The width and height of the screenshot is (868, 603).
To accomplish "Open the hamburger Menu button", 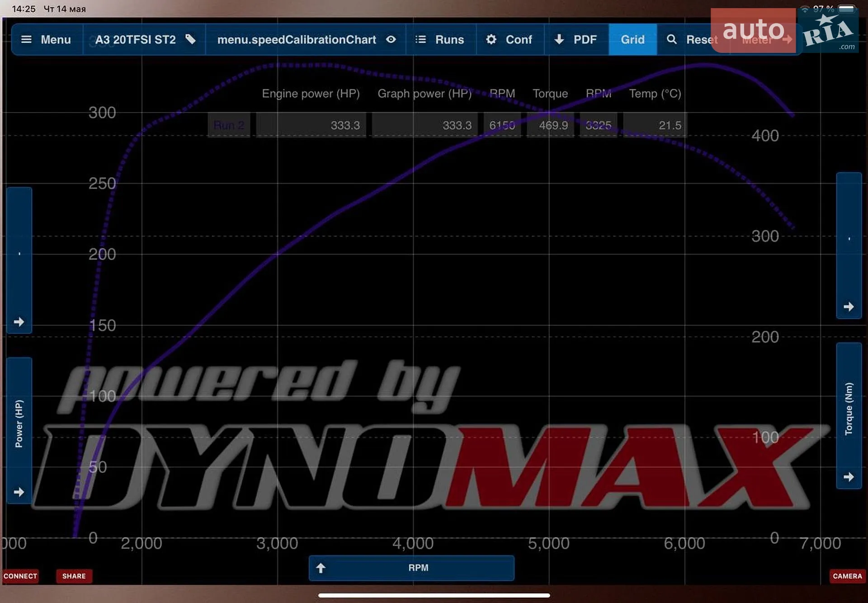I will coord(47,40).
